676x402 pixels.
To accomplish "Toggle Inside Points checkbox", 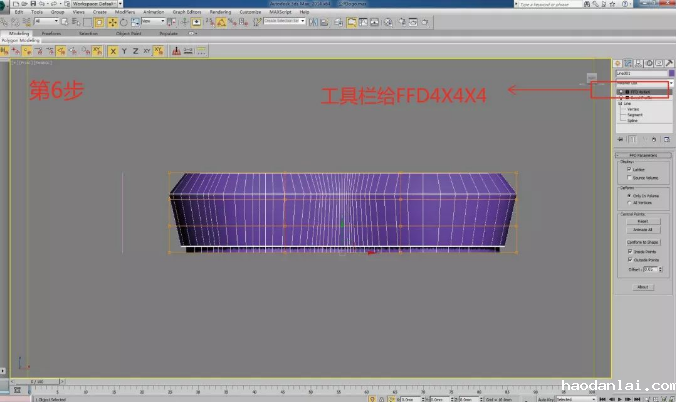I will pos(630,251).
